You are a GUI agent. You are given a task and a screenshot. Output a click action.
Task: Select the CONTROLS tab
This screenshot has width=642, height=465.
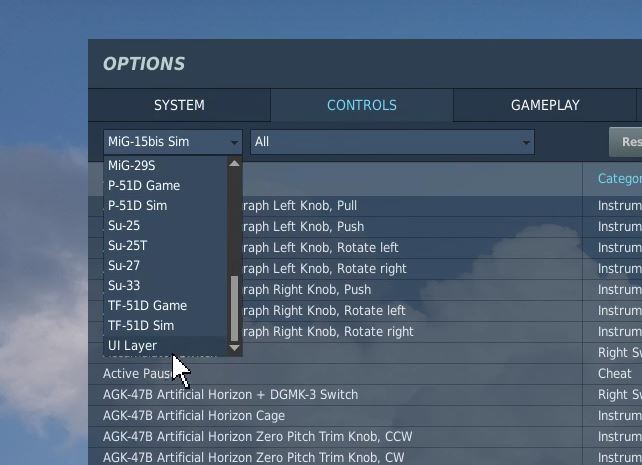click(362, 105)
